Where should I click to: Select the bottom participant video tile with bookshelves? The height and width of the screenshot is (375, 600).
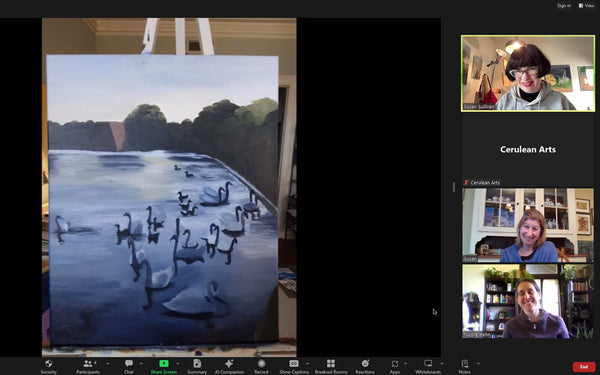pos(528,301)
